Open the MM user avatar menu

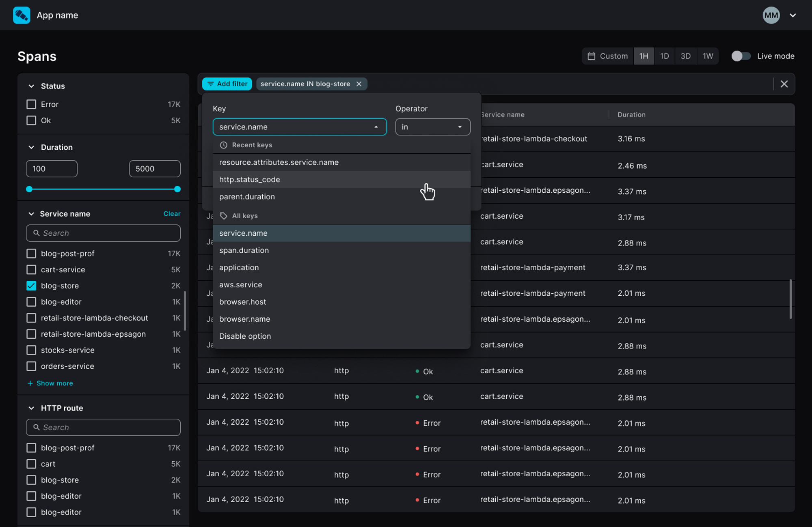[x=771, y=15]
